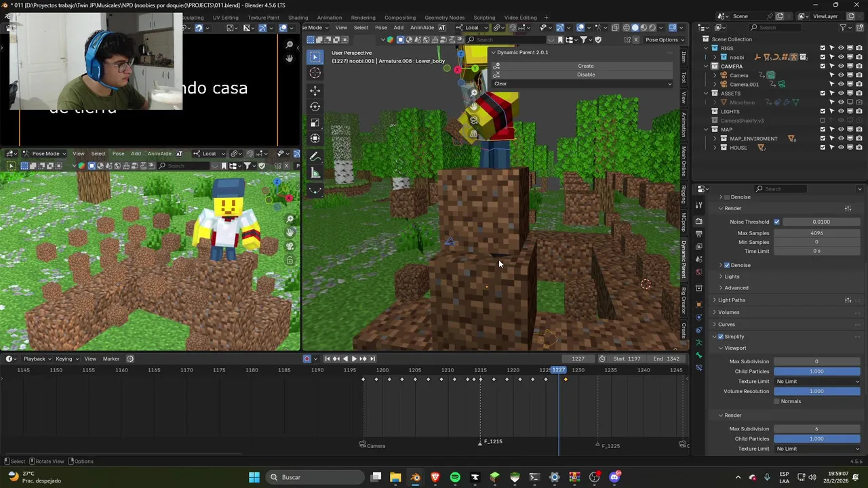868x488 pixels.
Task: Open the Playback menu in timeline
Action: tap(37, 359)
